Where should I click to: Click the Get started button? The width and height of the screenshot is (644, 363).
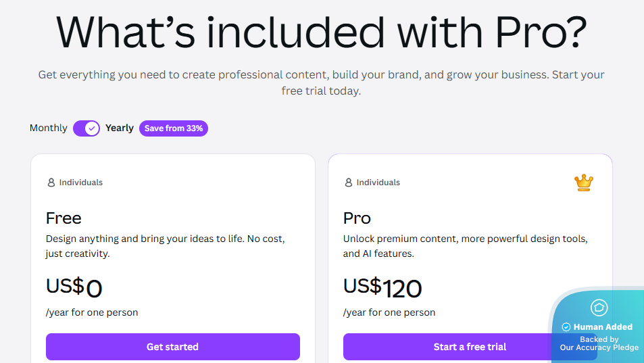click(172, 347)
